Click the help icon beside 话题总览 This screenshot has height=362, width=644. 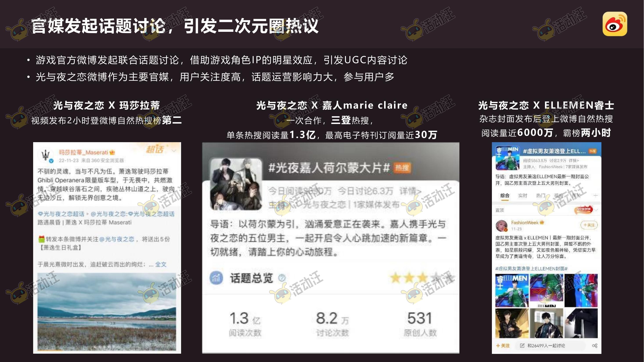(x=282, y=278)
